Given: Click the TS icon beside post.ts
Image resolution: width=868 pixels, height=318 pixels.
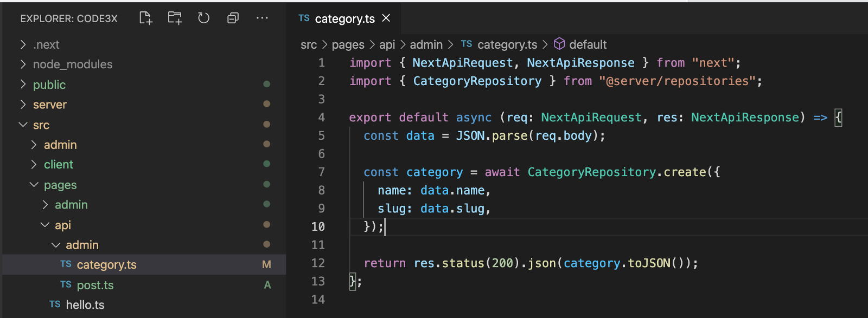Looking at the screenshot, I should [66, 284].
